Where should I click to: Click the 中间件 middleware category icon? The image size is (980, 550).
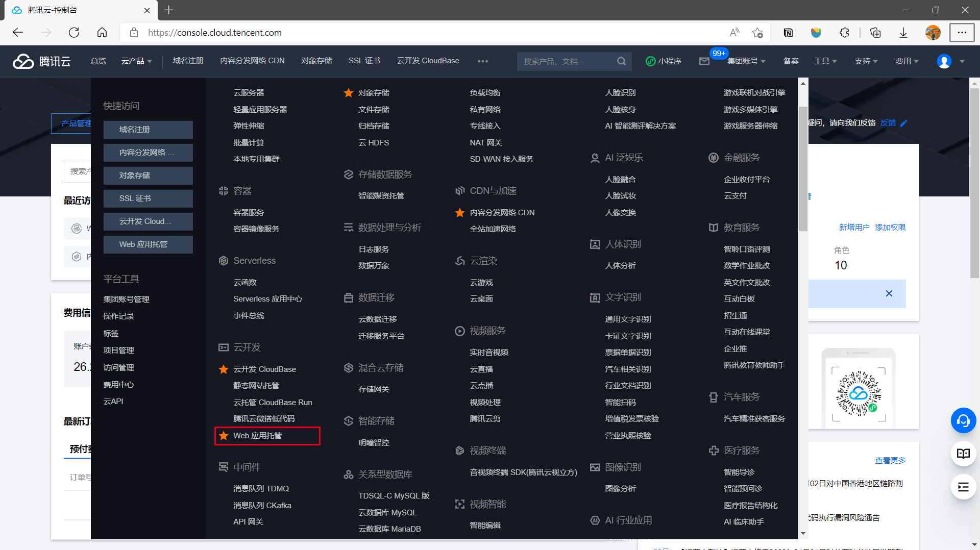[x=224, y=467]
